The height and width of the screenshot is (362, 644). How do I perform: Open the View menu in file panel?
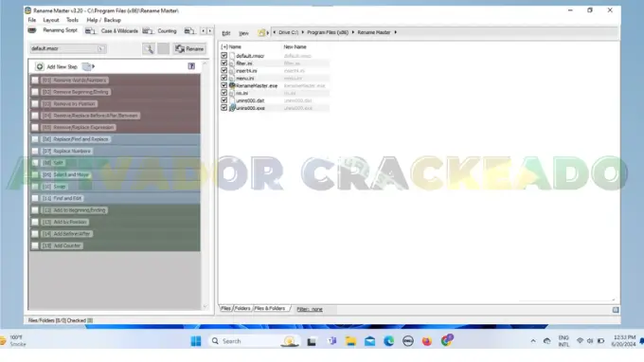(x=243, y=33)
